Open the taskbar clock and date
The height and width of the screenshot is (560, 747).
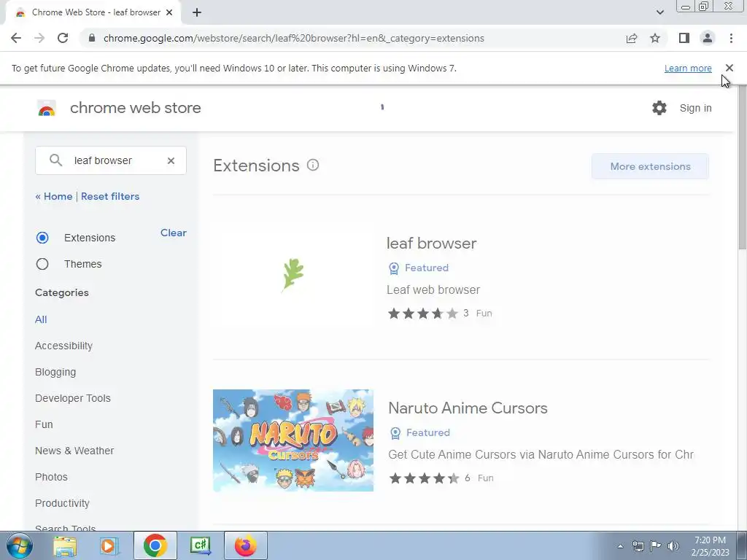pyautogui.click(x=711, y=546)
